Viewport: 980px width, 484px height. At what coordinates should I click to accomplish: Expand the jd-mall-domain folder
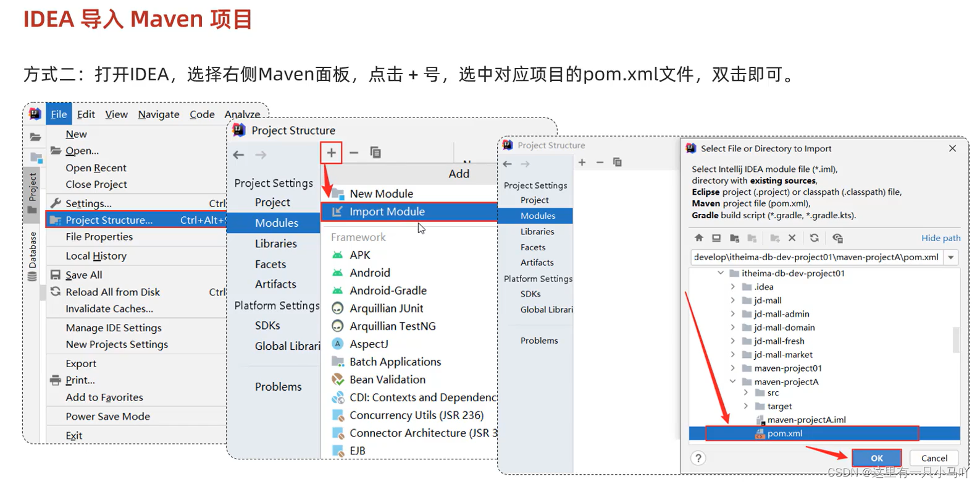[x=733, y=328]
